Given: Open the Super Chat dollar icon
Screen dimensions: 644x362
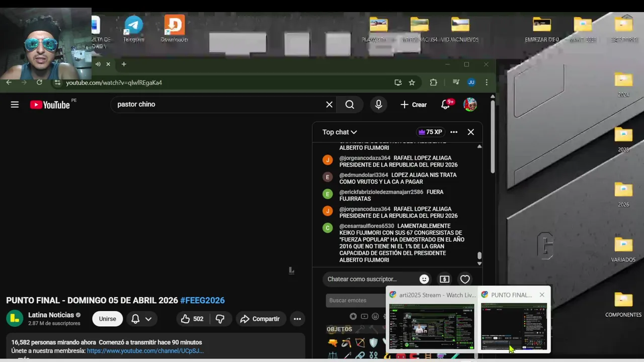Looking at the screenshot, I should 444,279.
